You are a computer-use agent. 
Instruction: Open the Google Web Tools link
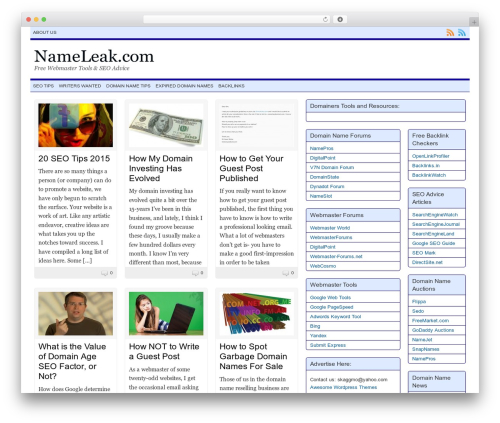pos(330,297)
